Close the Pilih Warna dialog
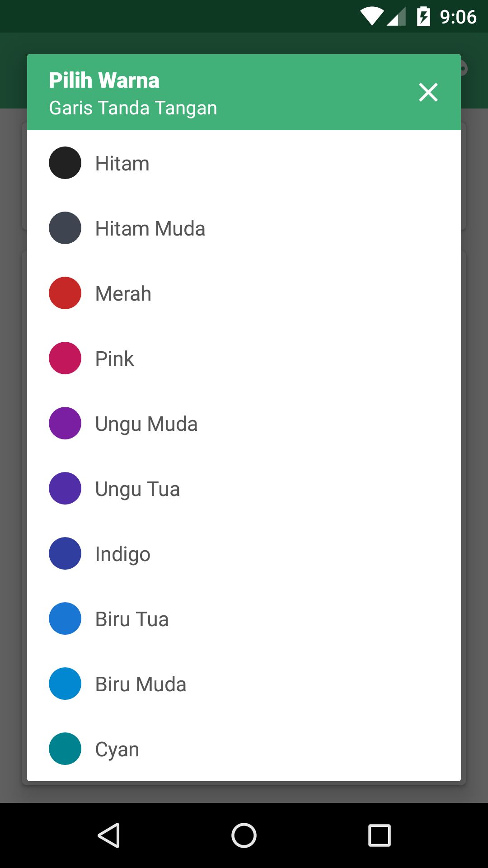This screenshot has height=868, width=488. click(428, 92)
